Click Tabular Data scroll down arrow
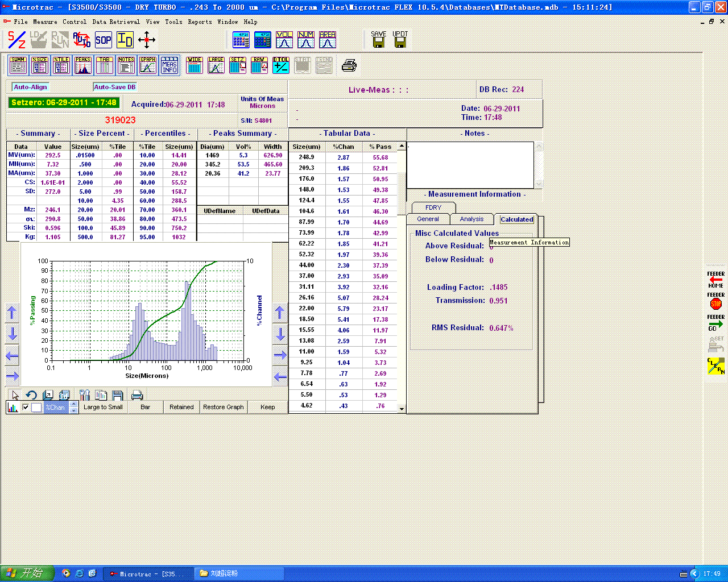 point(402,409)
